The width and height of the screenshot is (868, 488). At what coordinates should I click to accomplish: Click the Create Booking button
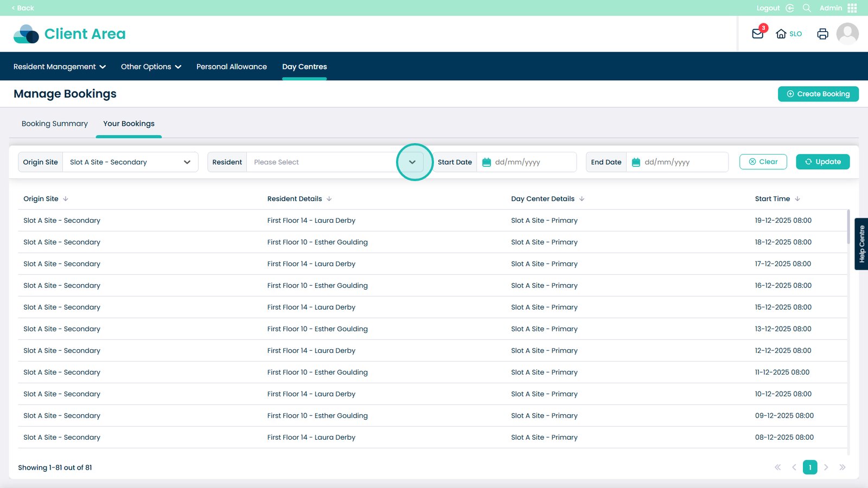point(818,94)
